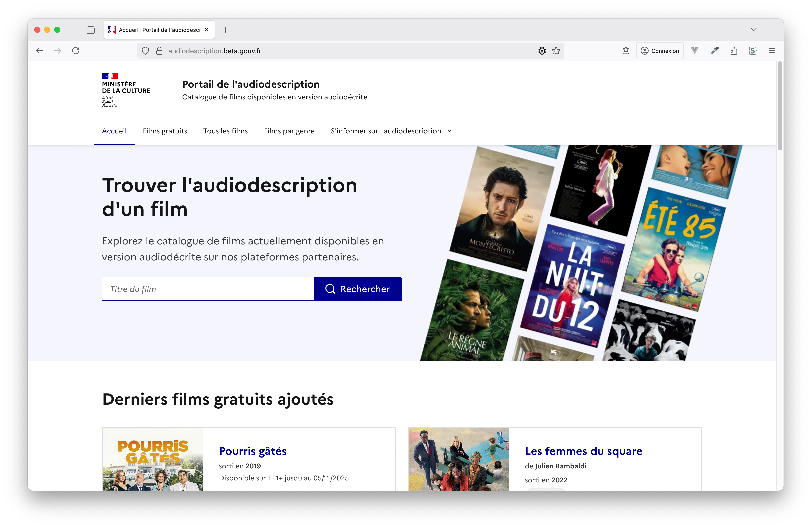Select Films par genre in navigation
812x528 pixels.
pyautogui.click(x=289, y=131)
